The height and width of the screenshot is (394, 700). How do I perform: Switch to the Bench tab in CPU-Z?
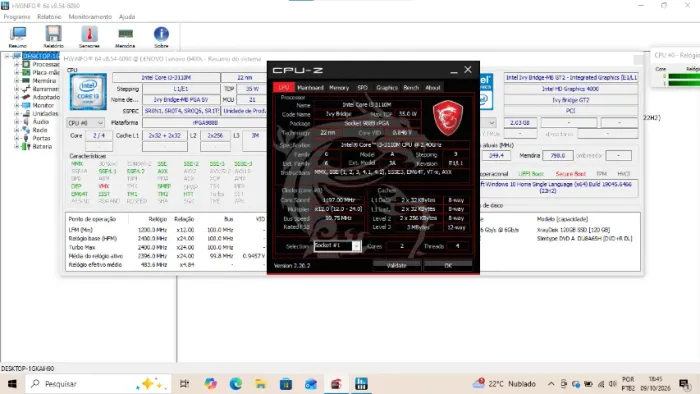411,87
